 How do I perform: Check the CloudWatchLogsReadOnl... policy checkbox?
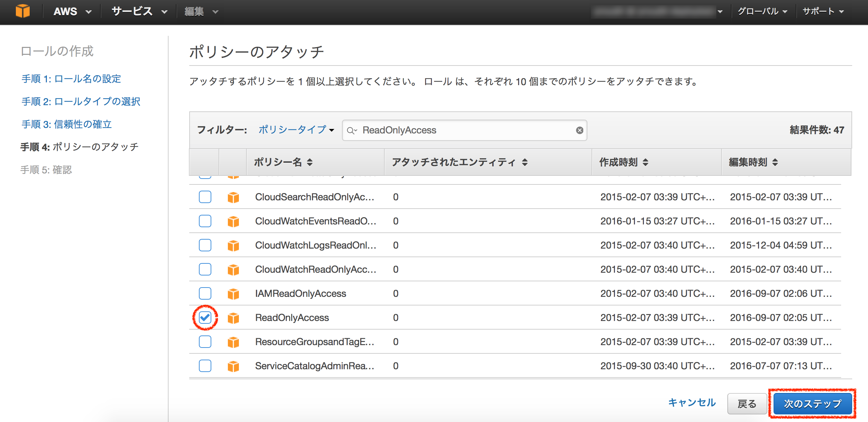205,245
